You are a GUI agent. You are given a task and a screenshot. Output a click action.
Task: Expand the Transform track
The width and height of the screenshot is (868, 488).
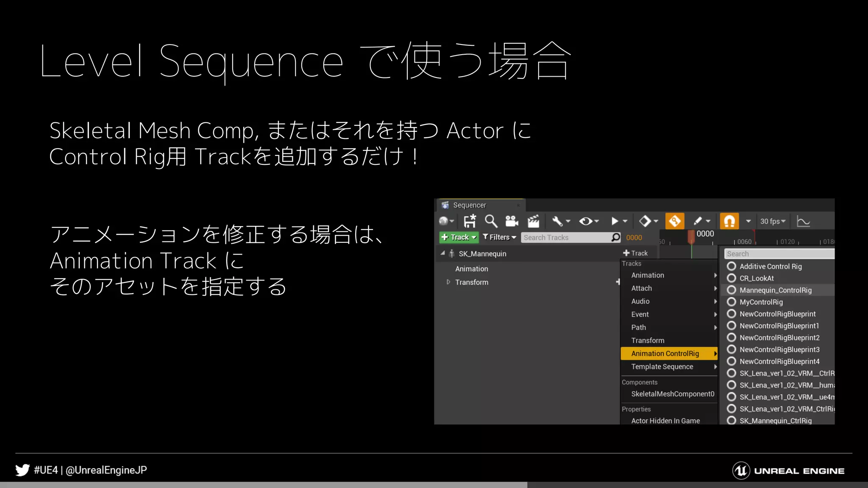[x=448, y=282]
